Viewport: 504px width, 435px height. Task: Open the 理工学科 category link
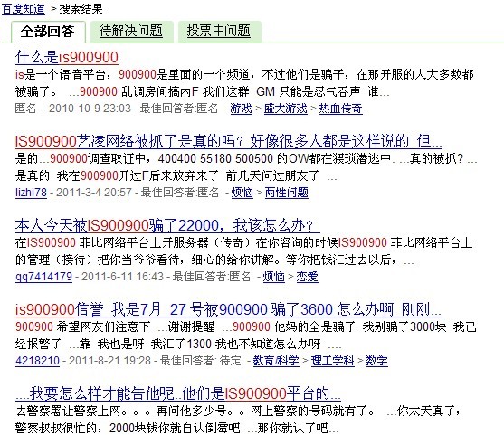pos(333,361)
